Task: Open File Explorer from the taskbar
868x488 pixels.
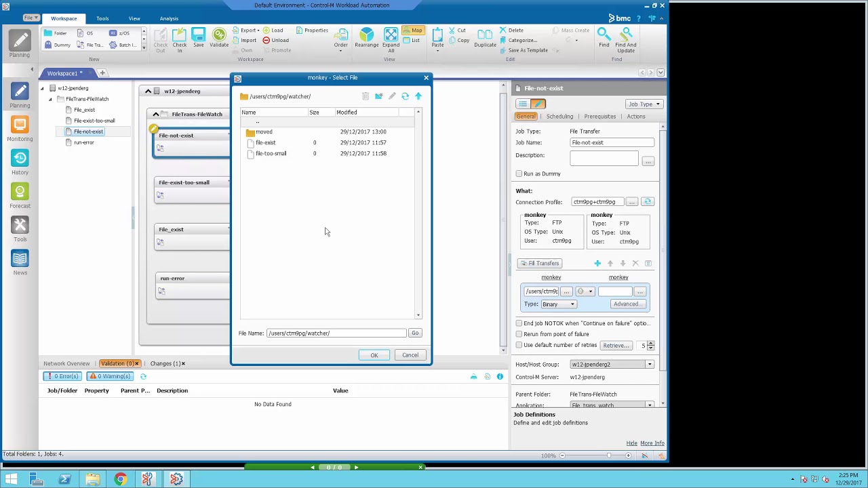Action: click(92, 479)
